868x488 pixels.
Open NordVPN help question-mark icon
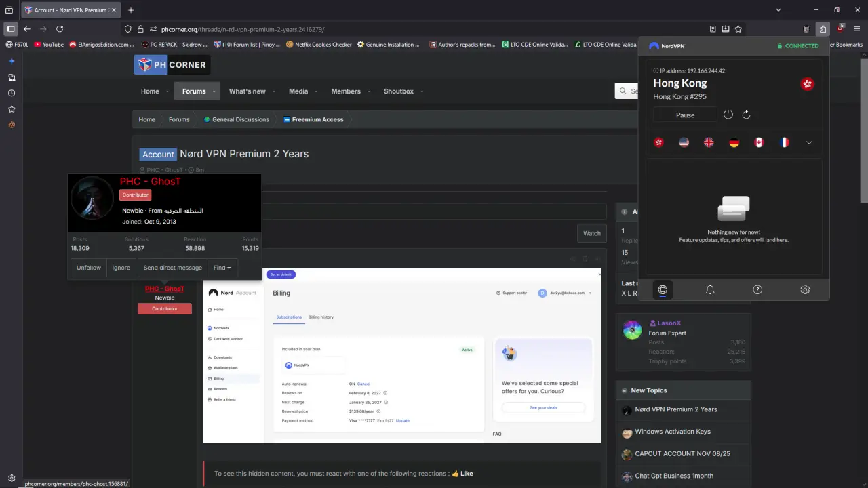[x=757, y=289]
